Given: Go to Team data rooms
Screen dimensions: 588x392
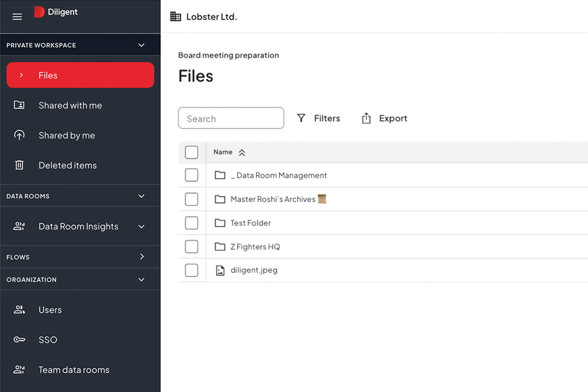Looking at the screenshot, I should (74, 369).
